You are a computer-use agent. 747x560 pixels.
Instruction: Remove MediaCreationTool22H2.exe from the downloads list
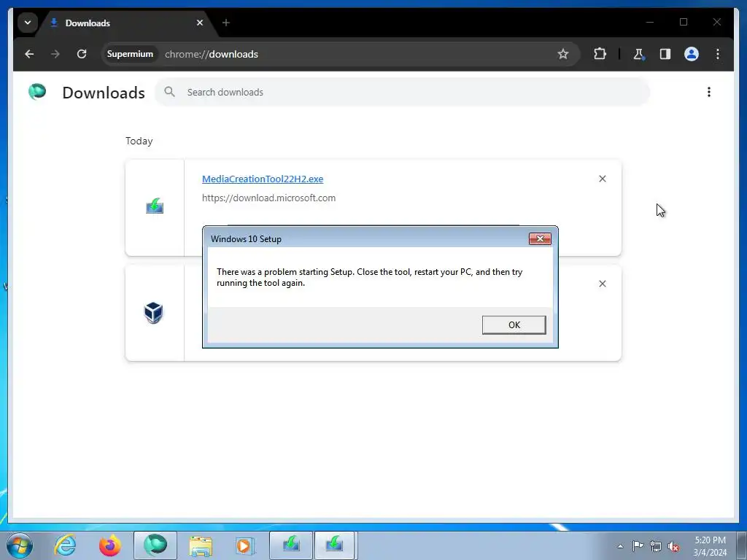(602, 179)
